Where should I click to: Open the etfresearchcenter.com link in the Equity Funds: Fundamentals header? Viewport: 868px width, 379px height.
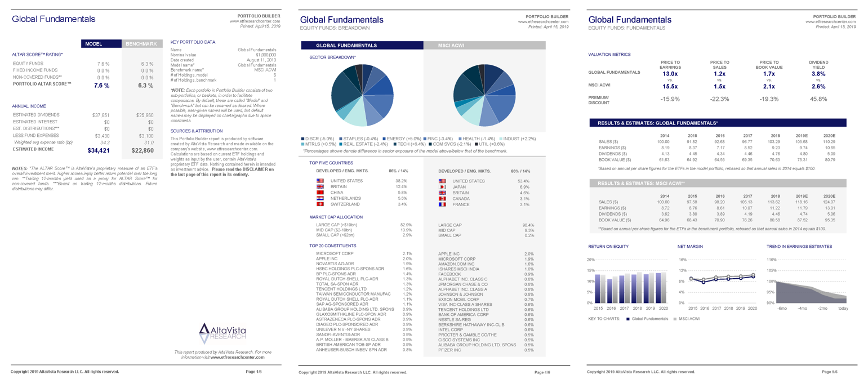coord(831,21)
